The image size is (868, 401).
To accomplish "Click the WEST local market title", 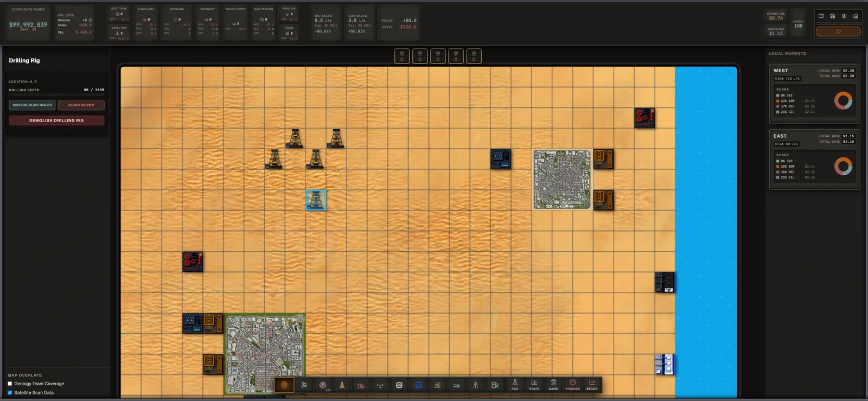I will pyautogui.click(x=781, y=71).
